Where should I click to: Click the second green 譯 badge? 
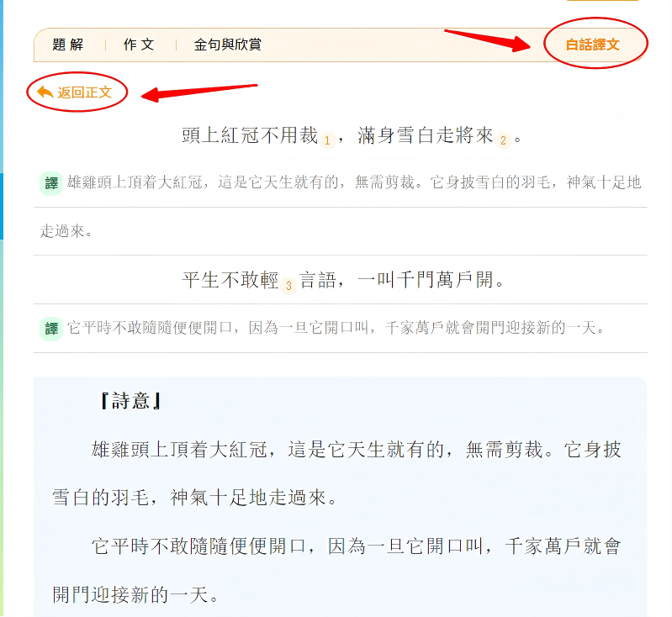[51, 329]
